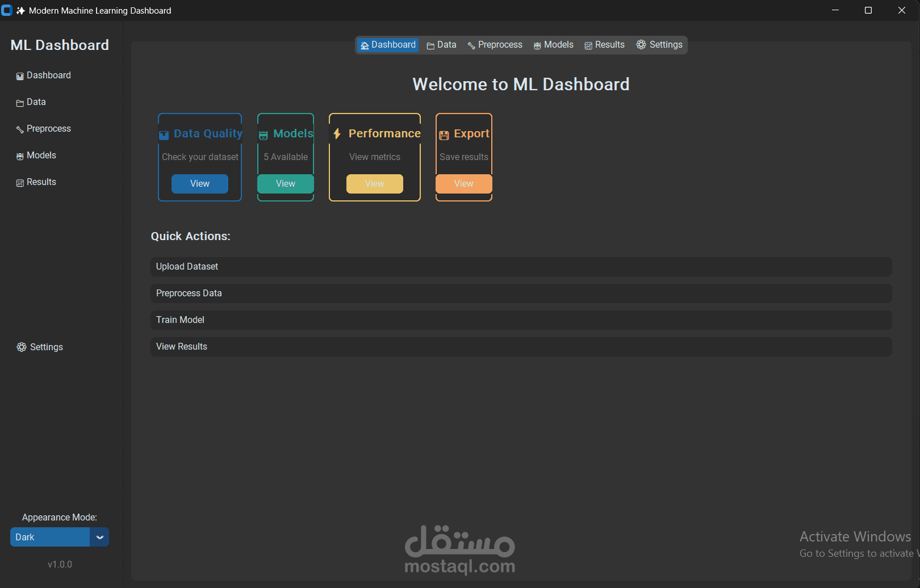The height and width of the screenshot is (588, 920).
Task: Open the Settings tab at top
Action: coord(659,44)
